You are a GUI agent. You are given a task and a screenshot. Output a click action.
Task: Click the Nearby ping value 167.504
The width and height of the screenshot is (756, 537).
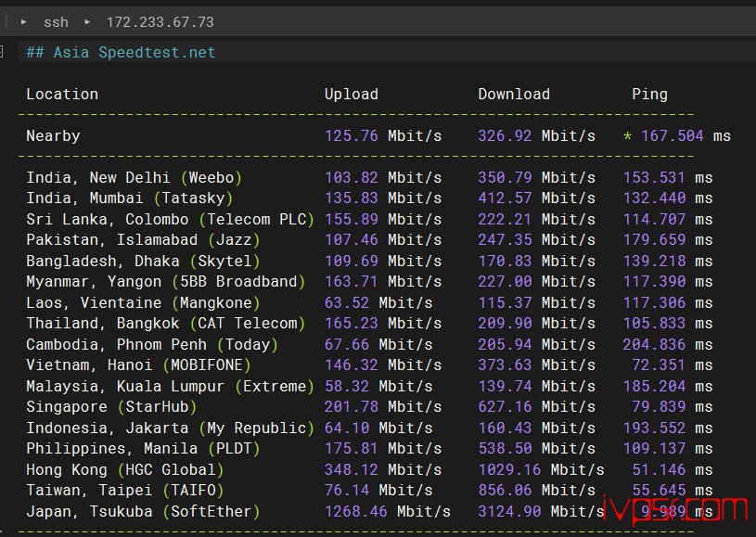coord(673,136)
